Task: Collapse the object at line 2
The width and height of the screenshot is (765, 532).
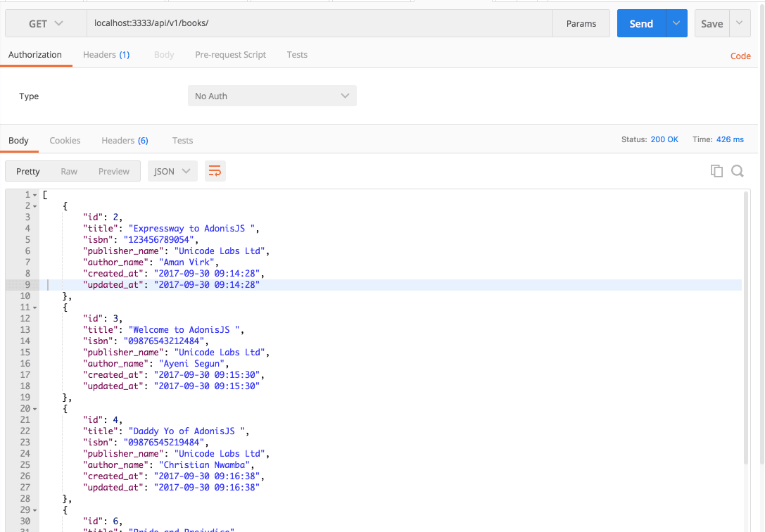Action: click(x=34, y=206)
